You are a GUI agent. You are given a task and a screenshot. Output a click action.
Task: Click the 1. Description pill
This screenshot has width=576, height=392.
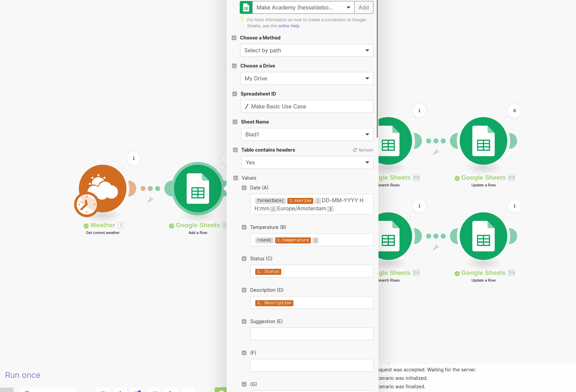[274, 303]
